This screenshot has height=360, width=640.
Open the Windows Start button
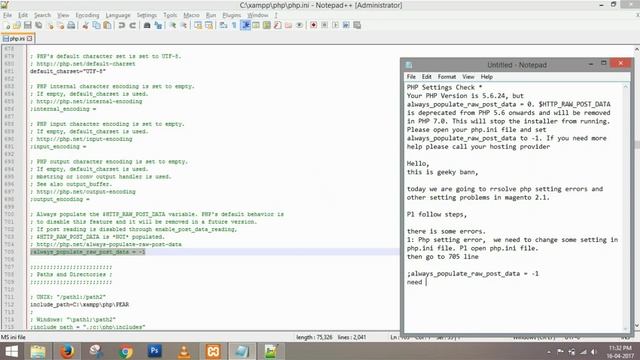point(11,351)
